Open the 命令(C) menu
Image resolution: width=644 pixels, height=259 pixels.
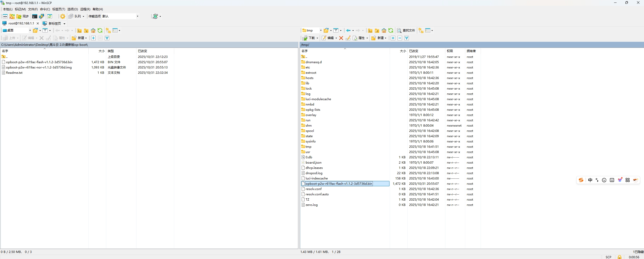pyautogui.click(x=45, y=9)
